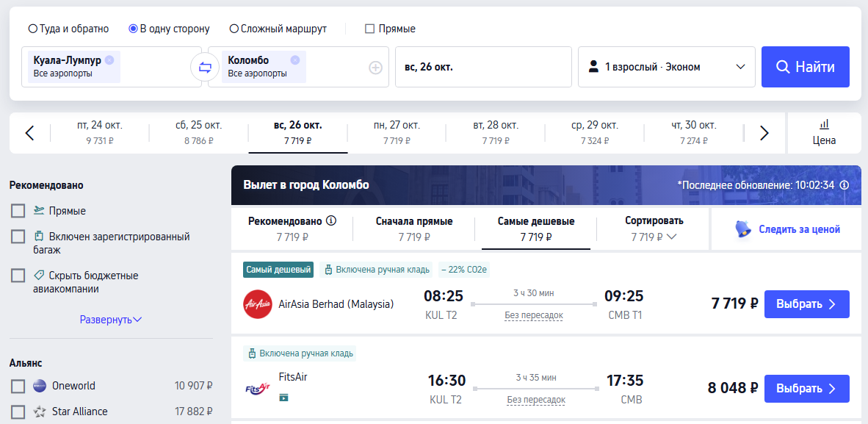The height and width of the screenshot is (424, 868).
Task: Enable the Прямые checkbox in search form
Action: pyautogui.click(x=369, y=29)
